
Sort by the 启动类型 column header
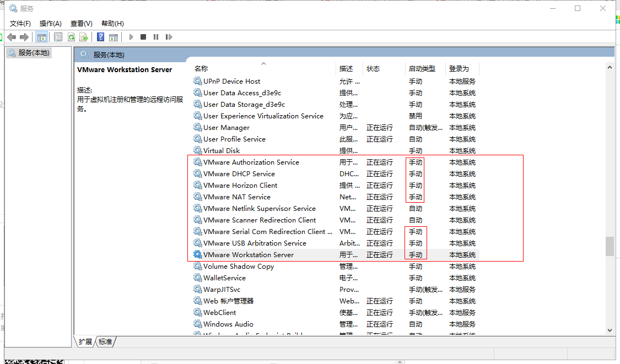tap(425, 69)
